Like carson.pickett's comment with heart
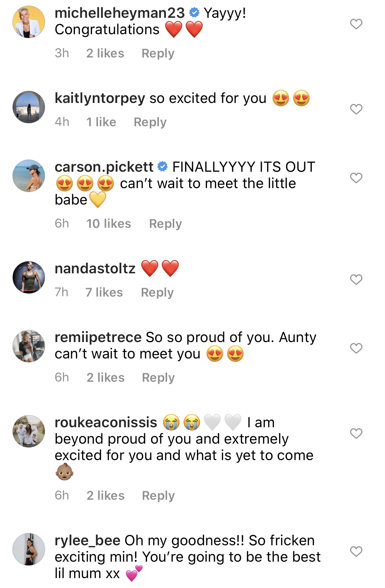Screen dimensions: 385x588 pyautogui.click(x=356, y=178)
